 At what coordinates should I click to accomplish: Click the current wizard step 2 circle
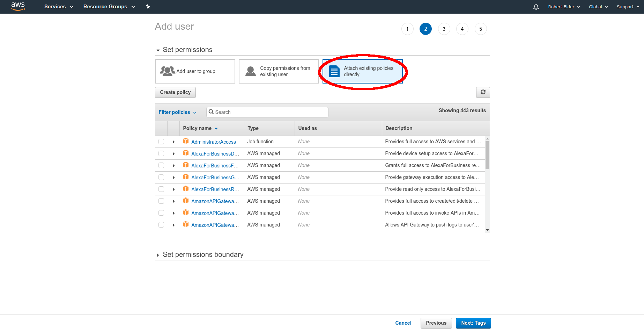tap(425, 29)
